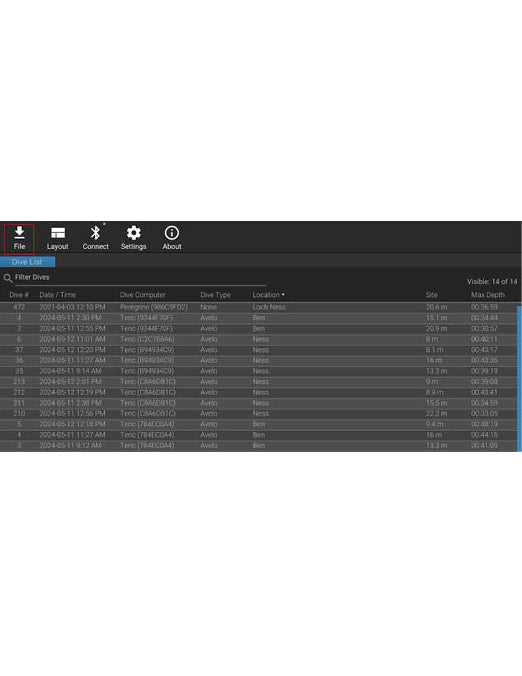Click the 'None' dive type cell
522x676 pixels.
tap(209, 307)
